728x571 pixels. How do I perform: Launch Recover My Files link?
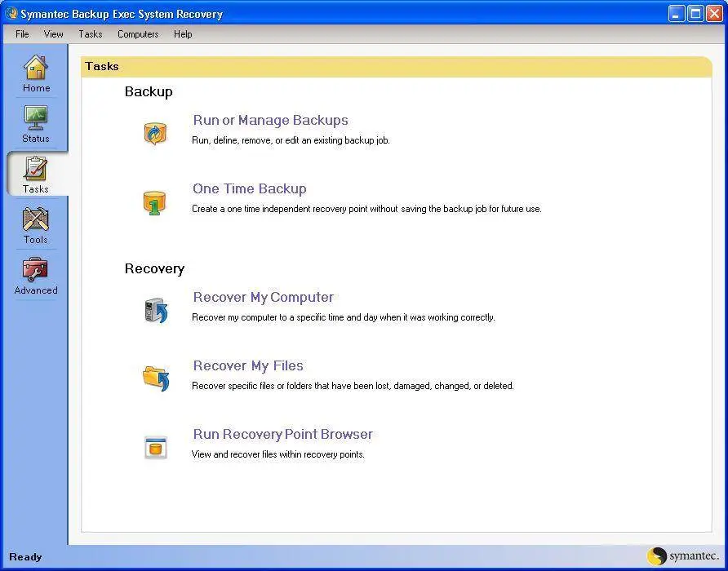pos(248,365)
